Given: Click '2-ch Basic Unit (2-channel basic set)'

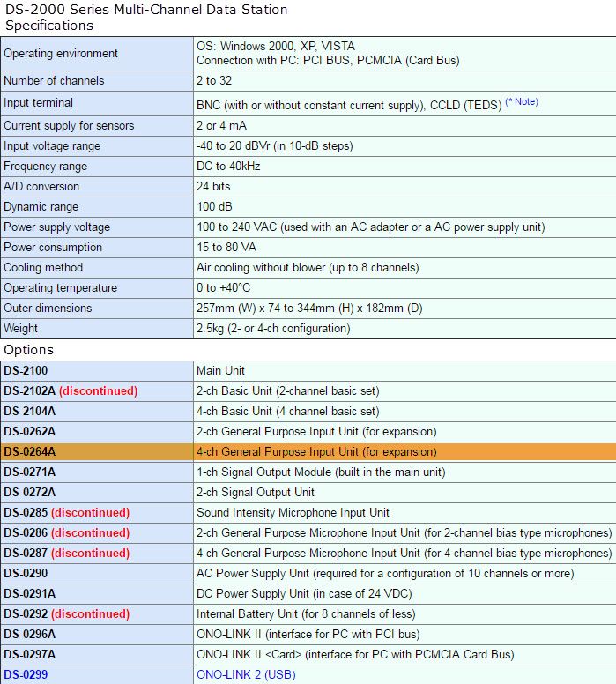Looking at the screenshot, I should pos(287,390).
